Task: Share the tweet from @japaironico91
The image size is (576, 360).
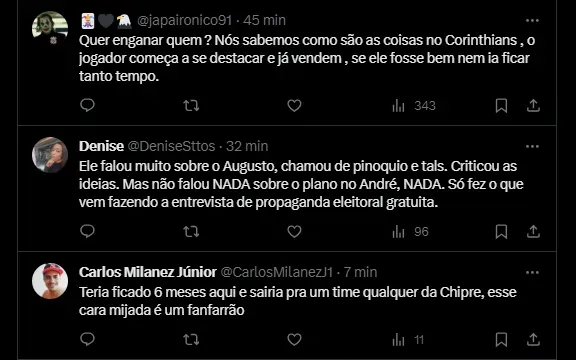Action: 533,106
